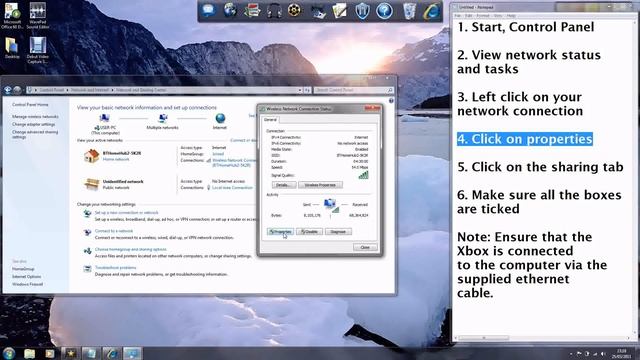This screenshot has width=640, height=360.
Task: Click Properties in Wireless Network Connection Status
Action: click(x=280, y=231)
